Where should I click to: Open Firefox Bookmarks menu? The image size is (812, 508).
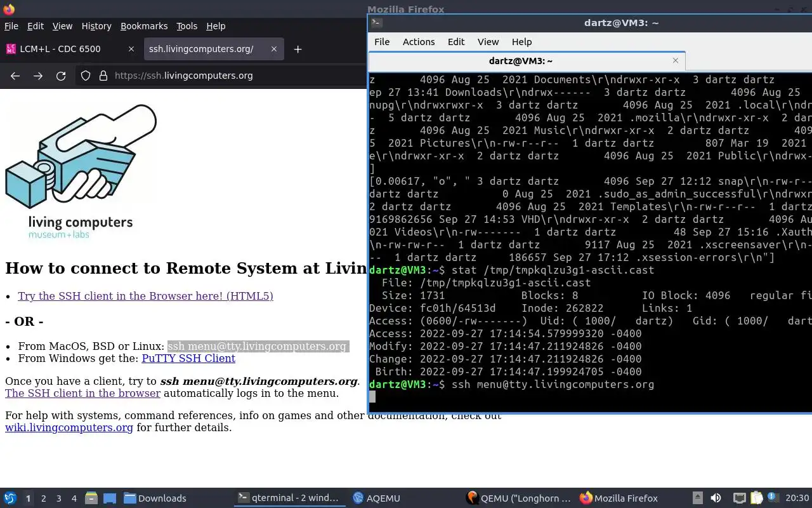[x=144, y=26]
